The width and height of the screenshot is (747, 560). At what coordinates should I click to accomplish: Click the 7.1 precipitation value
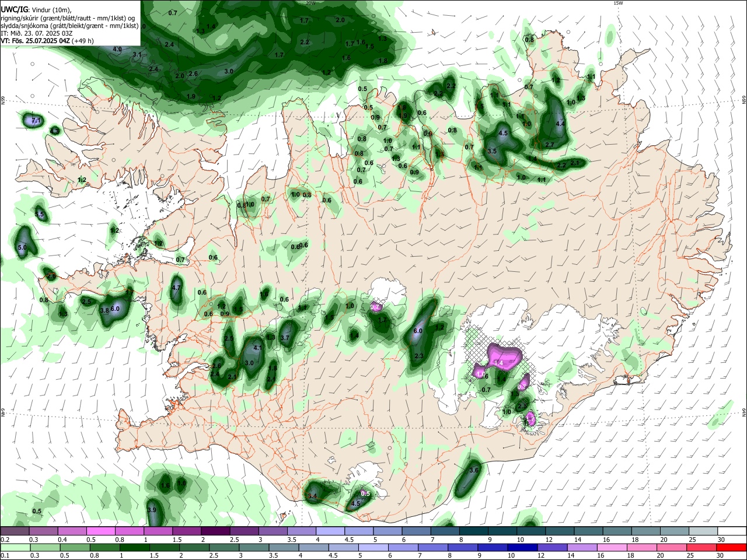(36, 121)
